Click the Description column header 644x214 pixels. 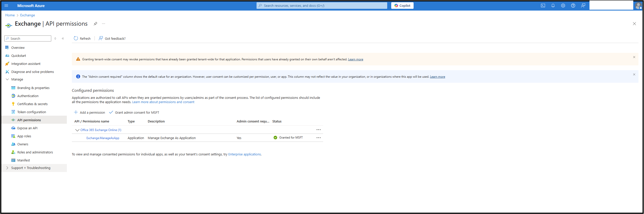pyautogui.click(x=156, y=121)
